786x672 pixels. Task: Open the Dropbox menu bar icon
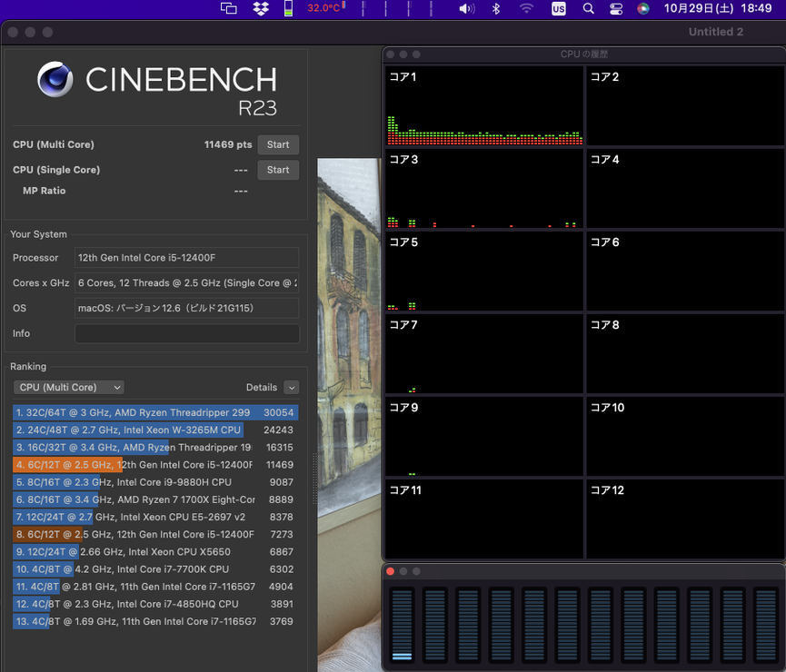261,8
